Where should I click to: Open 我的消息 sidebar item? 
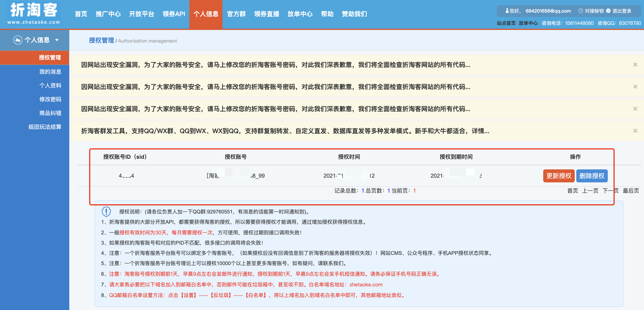click(50, 72)
